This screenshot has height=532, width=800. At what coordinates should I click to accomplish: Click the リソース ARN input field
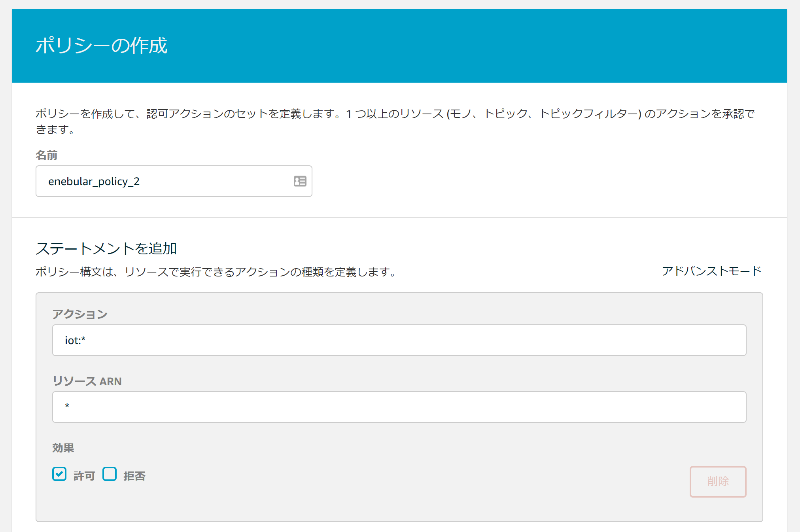399,407
